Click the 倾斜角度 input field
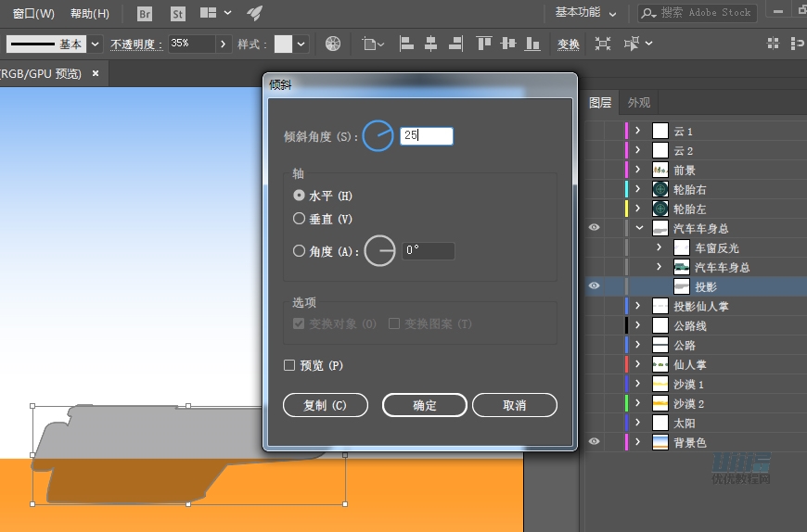This screenshot has width=807, height=532. (x=427, y=135)
